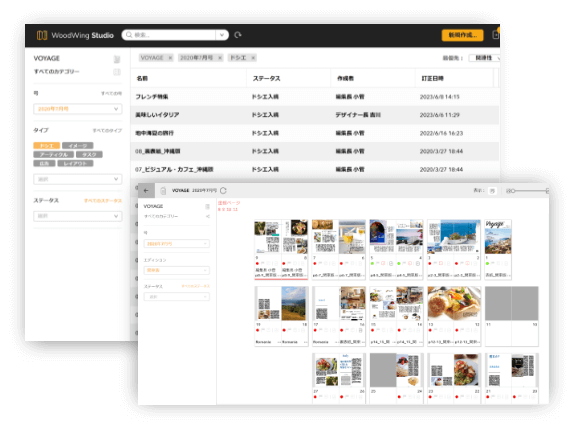Click the clipboard icon beside VOYAGE title in overview
The height and width of the screenshot is (430, 576).
click(x=163, y=191)
